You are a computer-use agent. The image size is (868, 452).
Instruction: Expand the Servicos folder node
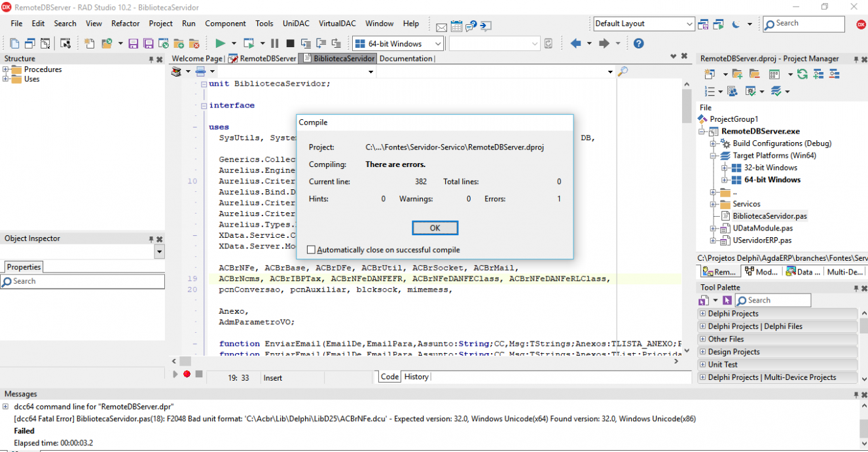coord(714,204)
